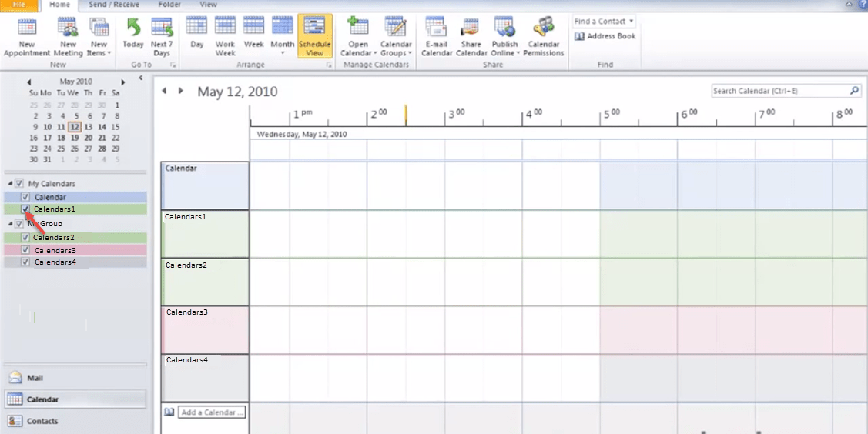This screenshot has width=868, height=434.
Task: Open Publish Online menu
Action: 505,36
